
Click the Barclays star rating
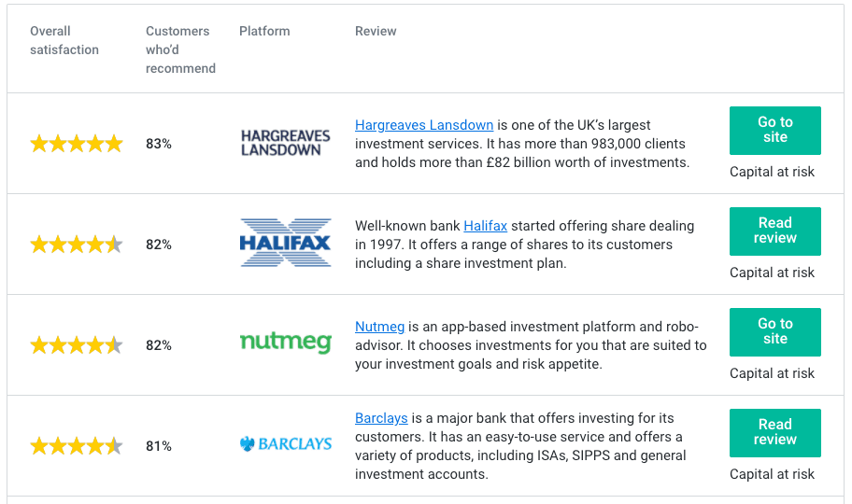tap(77, 446)
